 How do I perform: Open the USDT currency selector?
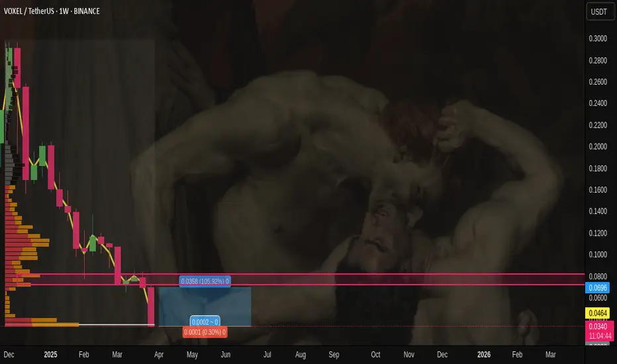(x=599, y=12)
